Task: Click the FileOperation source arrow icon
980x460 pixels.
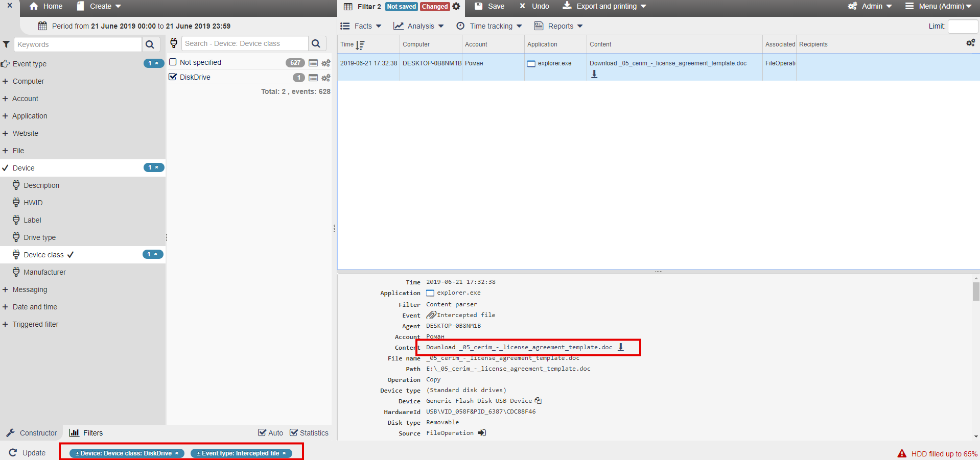Action: 482,433
